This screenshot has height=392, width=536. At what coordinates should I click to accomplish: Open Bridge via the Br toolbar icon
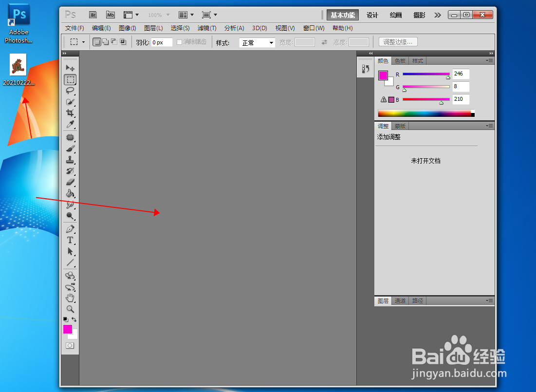click(92, 15)
